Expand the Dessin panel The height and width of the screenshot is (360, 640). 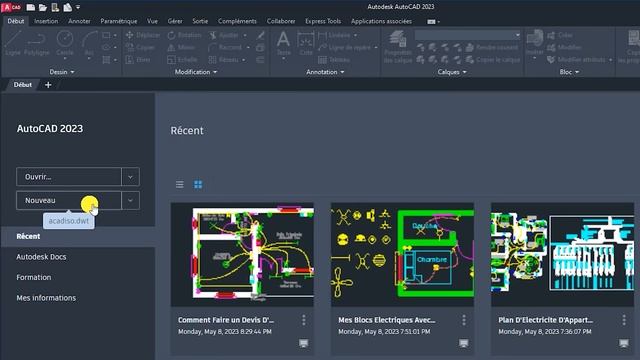[62, 72]
